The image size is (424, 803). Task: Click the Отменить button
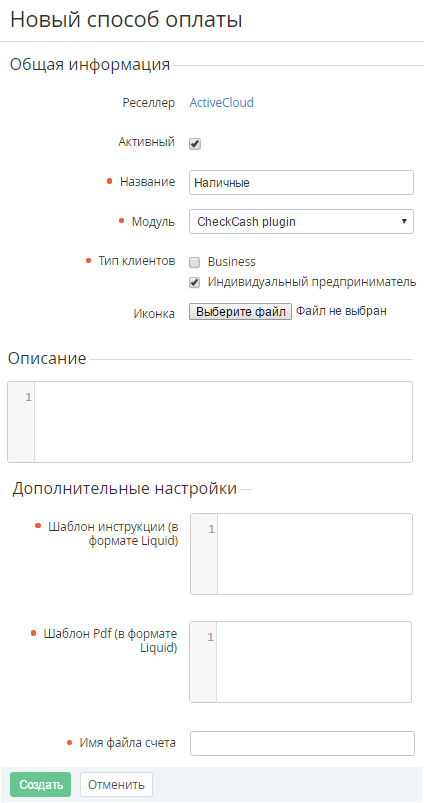point(116,785)
